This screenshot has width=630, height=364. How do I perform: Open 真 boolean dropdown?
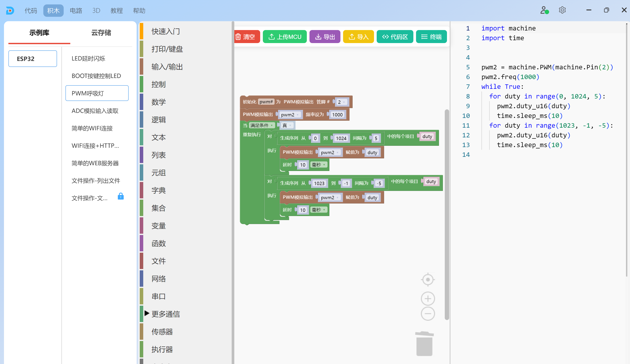(287, 125)
